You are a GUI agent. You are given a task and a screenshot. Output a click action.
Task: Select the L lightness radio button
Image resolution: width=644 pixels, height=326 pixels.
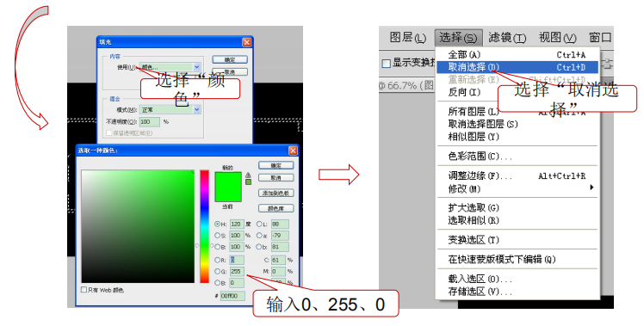(259, 225)
